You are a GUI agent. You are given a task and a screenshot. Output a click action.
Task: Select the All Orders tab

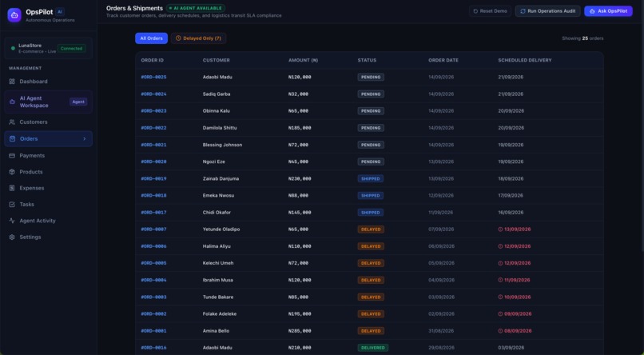point(152,38)
